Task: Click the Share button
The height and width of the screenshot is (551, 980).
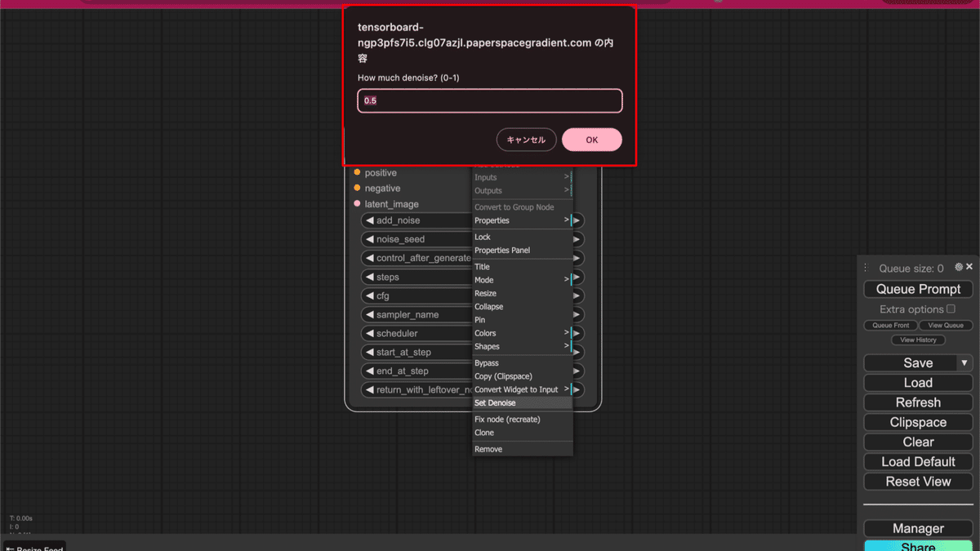Action: point(918,546)
